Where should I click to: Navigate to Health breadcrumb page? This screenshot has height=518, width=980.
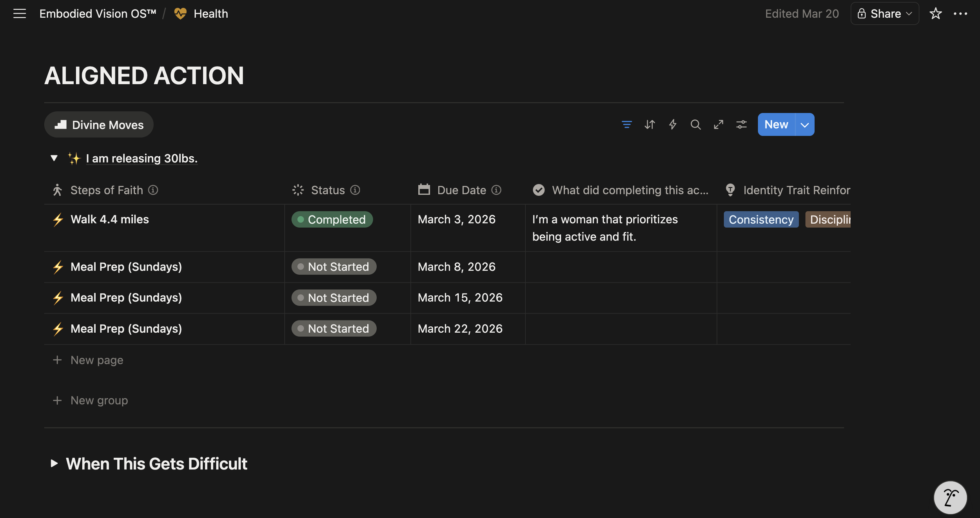tap(211, 14)
